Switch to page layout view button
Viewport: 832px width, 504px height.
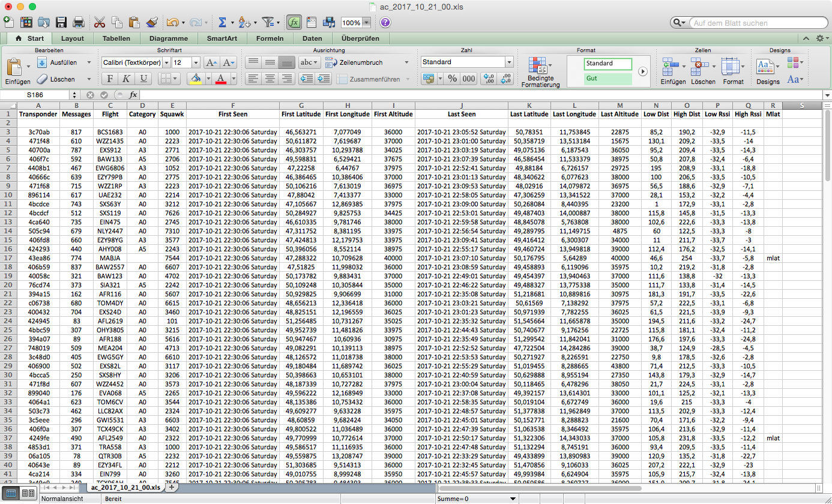(x=28, y=493)
